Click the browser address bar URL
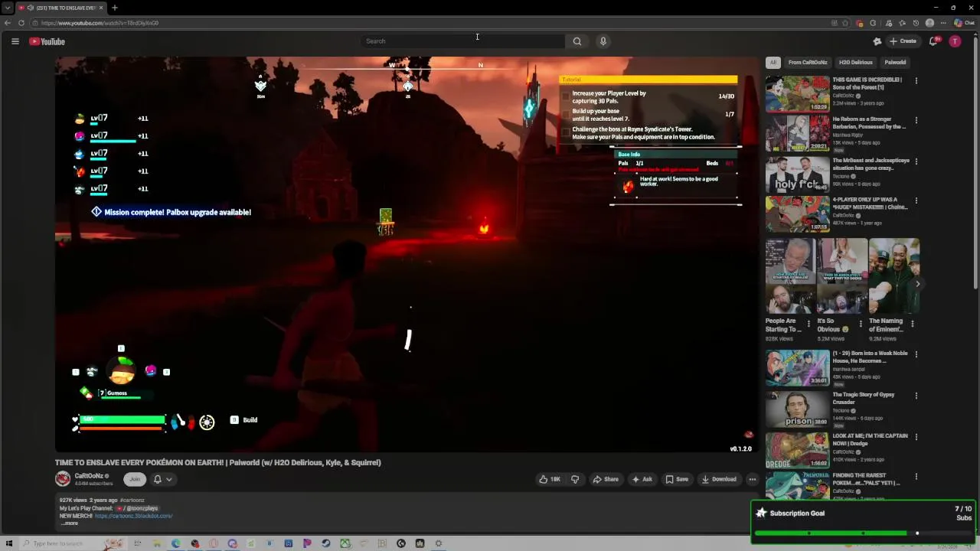Image resolution: width=980 pixels, height=551 pixels. [x=100, y=23]
